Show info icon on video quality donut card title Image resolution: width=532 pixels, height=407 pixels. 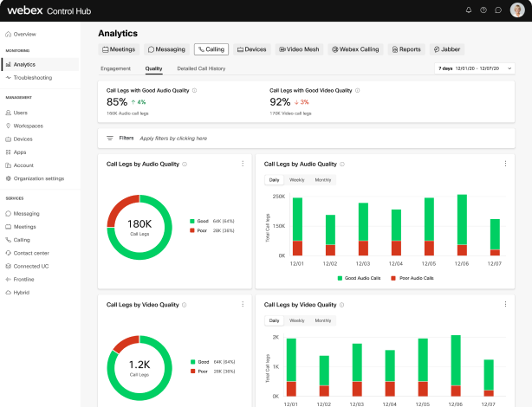tap(185, 305)
